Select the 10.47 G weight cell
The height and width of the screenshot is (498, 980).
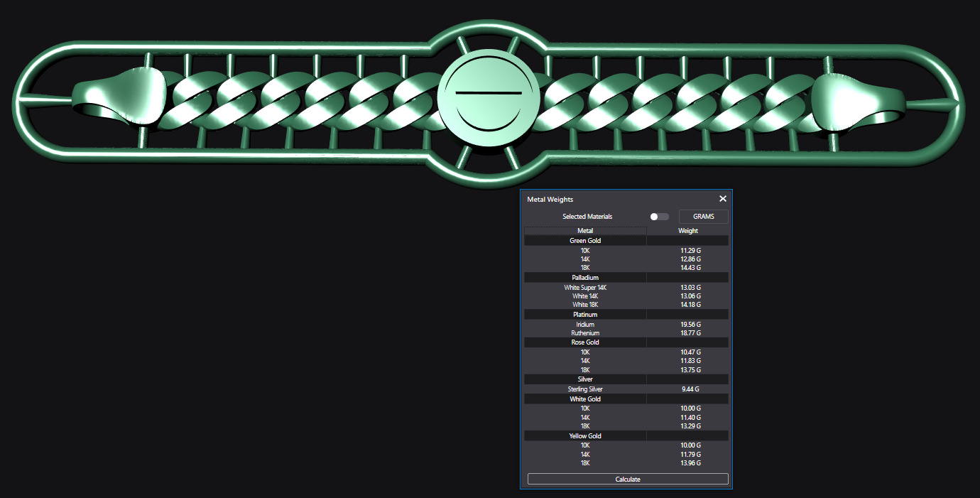tap(690, 352)
